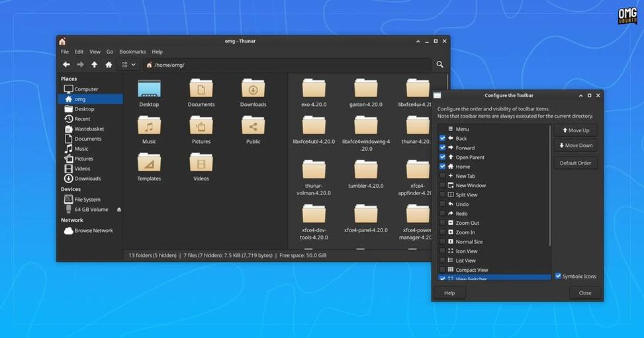
Task: Click the forward arrow in Thunar toolbar
Action: point(81,64)
